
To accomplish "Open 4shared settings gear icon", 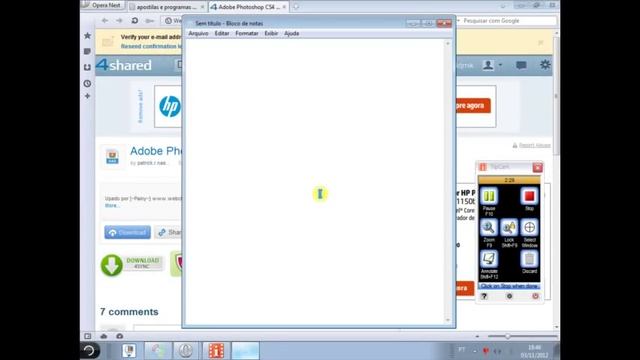I will [545, 65].
